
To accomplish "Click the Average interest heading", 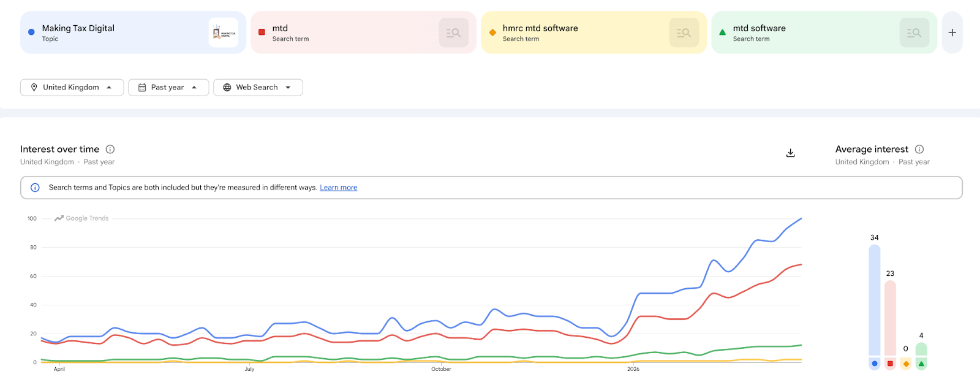I will (x=872, y=149).
